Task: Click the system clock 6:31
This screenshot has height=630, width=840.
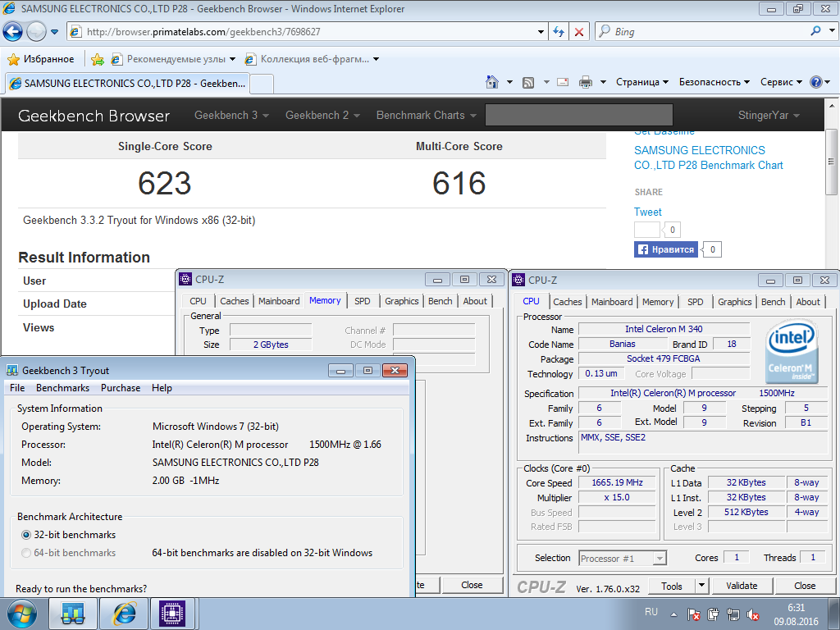Action: point(796,608)
